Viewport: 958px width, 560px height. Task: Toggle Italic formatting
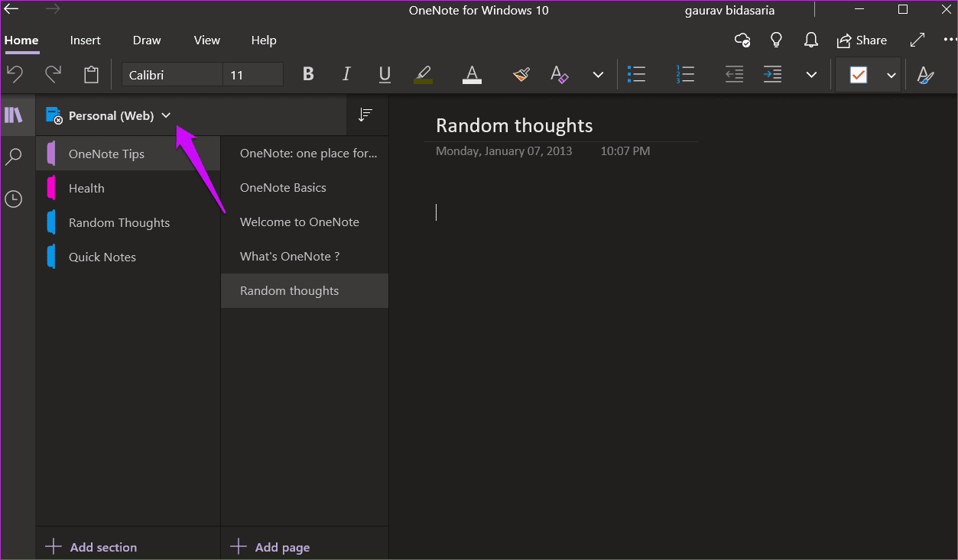(346, 74)
